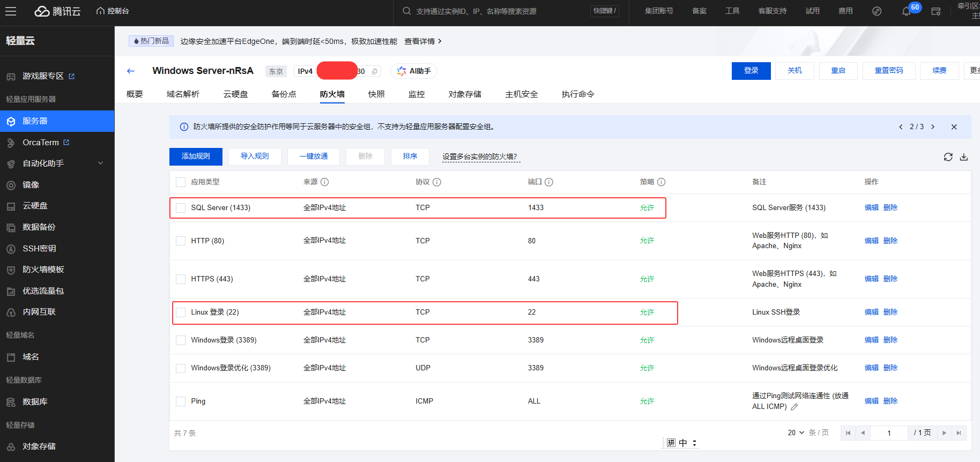
Task: Check the Linux 登录 (22) row checkbox
Action: click(181, 312)
